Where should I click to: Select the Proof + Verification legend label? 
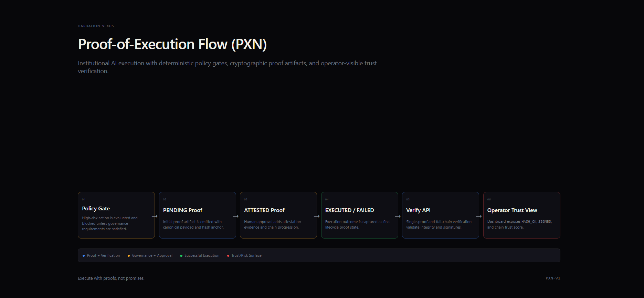(x=104, y=256)
